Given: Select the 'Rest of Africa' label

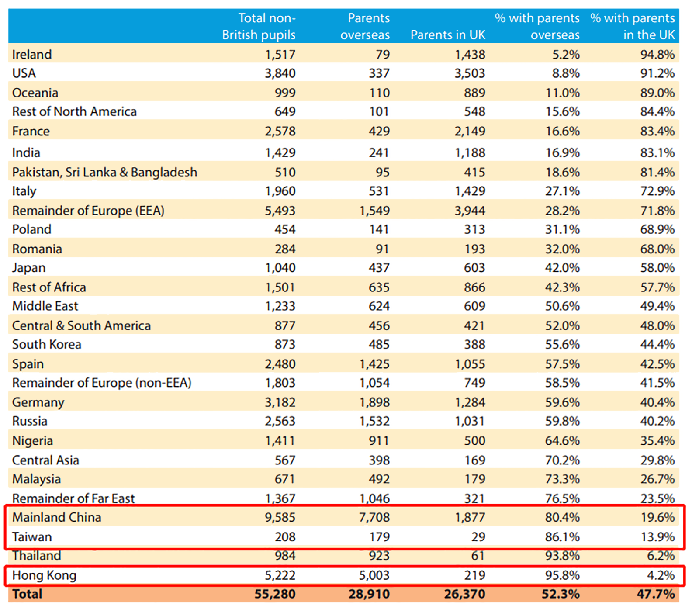Looking at the screenshot, I should [49, 287].
